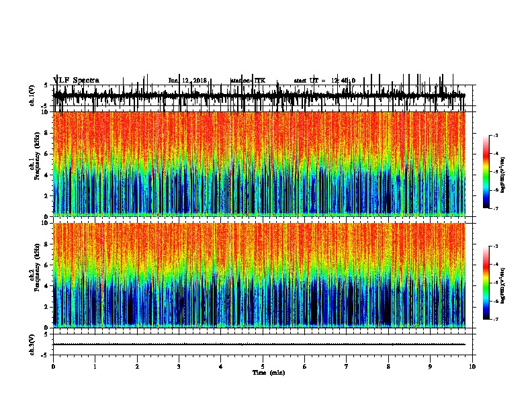Click the ch.1 spectrogram color bar
Viewport: 532px width, 411px height.
(486, 172)
